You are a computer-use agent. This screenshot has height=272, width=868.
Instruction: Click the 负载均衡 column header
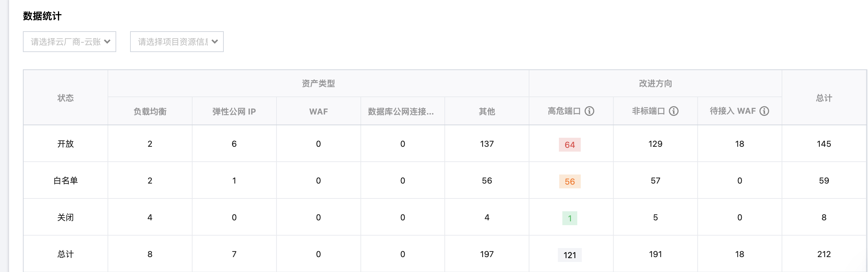point(150,111)
